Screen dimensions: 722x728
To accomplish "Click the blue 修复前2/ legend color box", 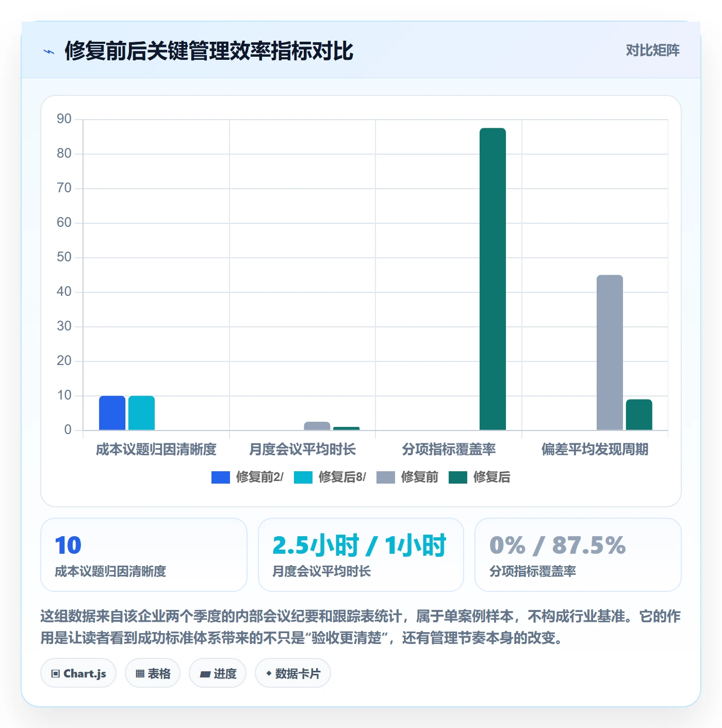I will 221,477.
